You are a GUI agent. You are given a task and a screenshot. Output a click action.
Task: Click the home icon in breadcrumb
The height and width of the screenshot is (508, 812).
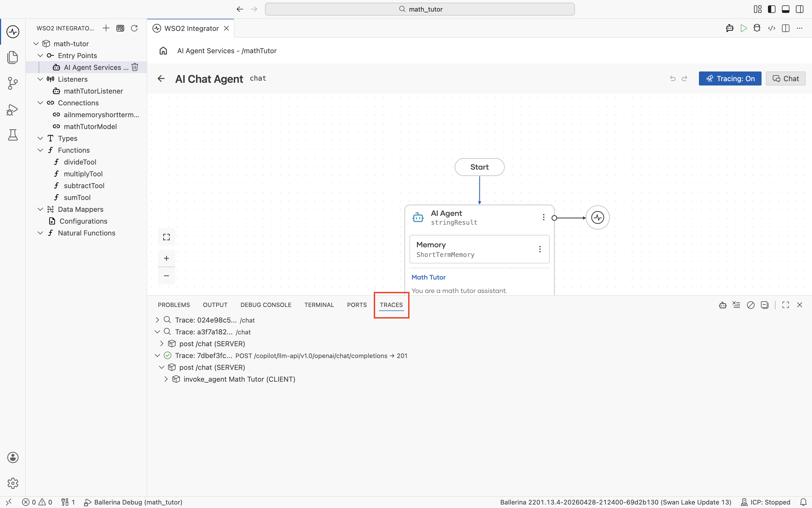163,51
